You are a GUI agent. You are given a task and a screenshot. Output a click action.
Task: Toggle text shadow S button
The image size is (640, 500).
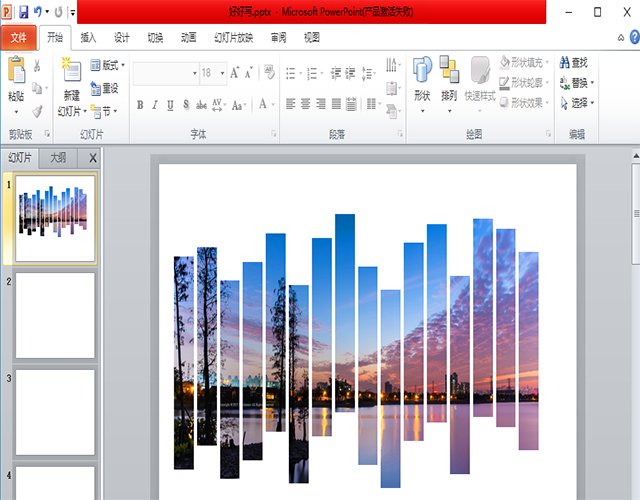186,105
